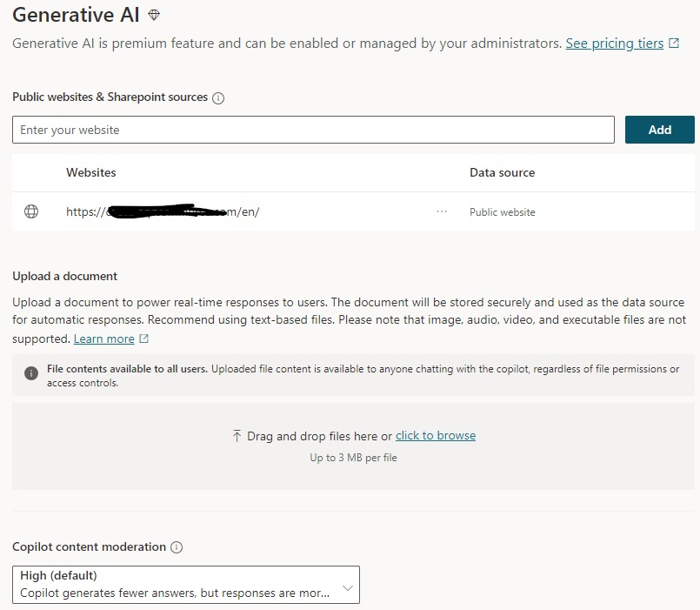Click info icon next to Copilot content moderation
This screenshot has width=700, height=610.
(177, 547)
